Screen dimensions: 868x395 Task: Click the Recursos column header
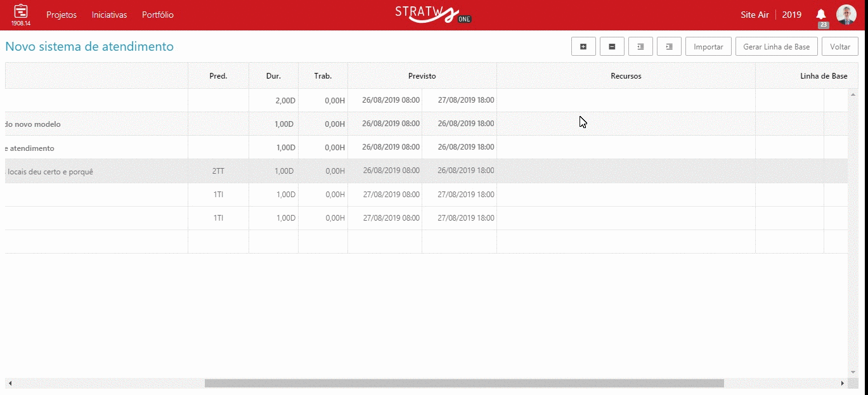(626, 76)
